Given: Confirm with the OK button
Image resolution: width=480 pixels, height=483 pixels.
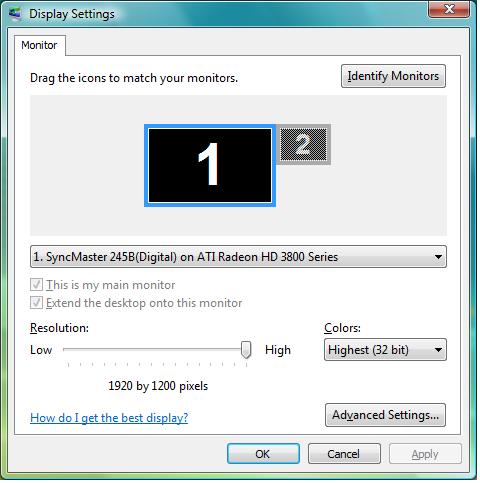Looking at the screenshot, I should (263, 454).
